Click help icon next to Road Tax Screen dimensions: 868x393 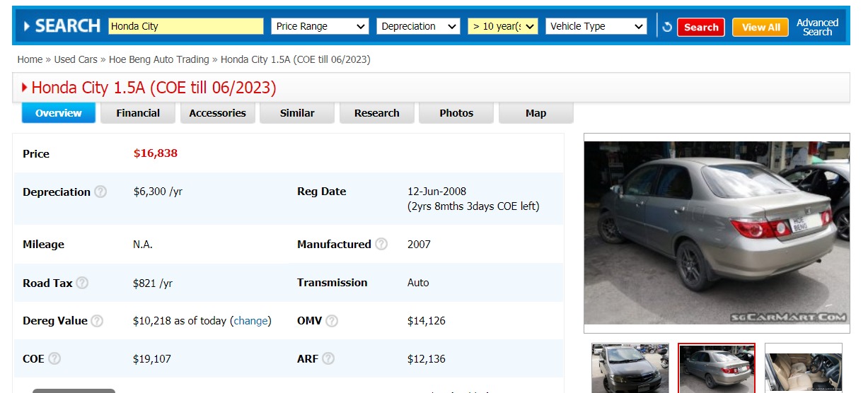(x=82, y=283)
